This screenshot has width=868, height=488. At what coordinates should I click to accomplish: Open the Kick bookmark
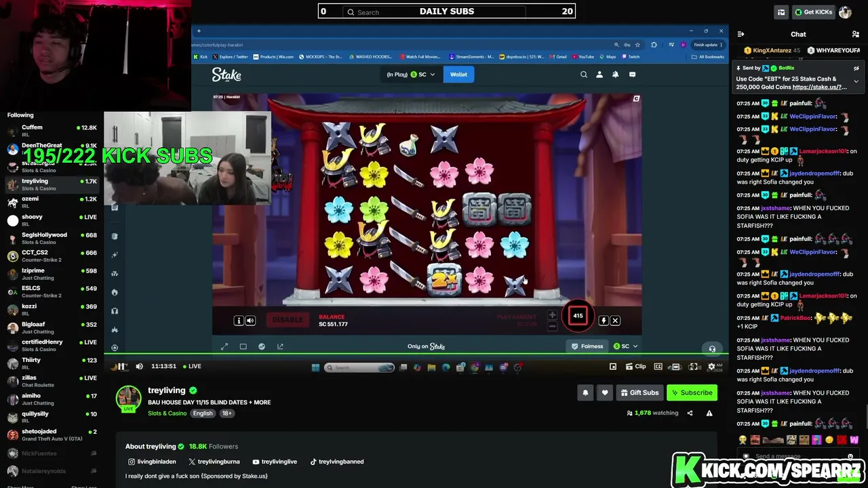tap(201, 57)
